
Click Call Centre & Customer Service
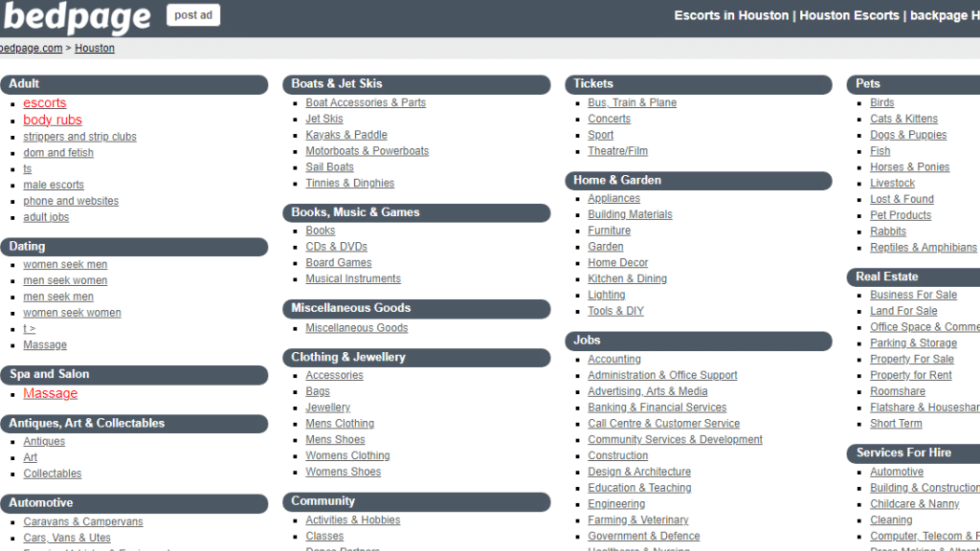point(664,424)
